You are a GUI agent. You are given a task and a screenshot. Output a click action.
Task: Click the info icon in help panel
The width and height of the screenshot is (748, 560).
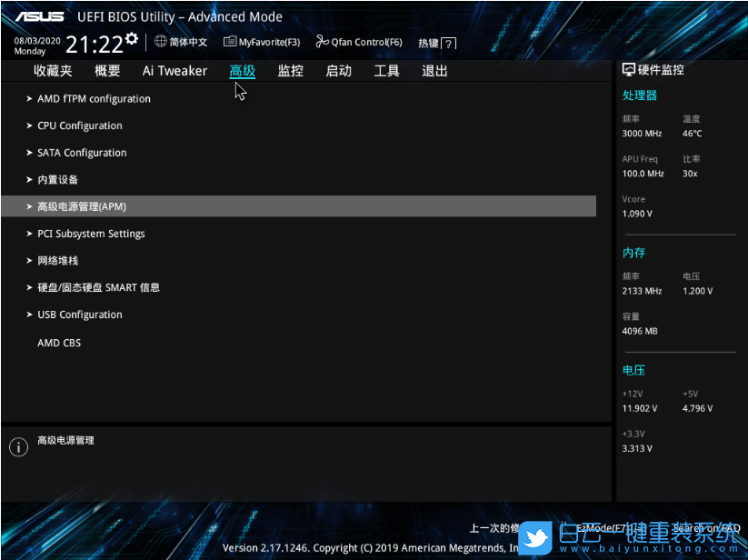pos(18,446)
